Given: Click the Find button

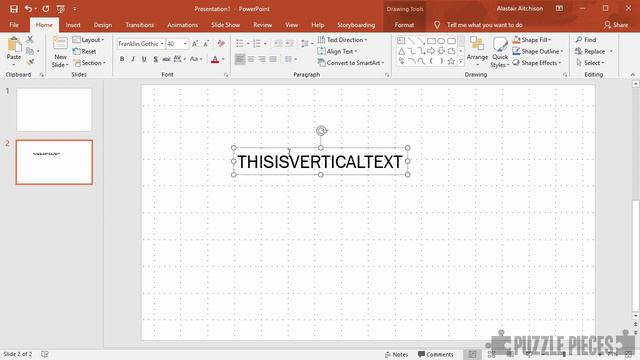Looking at the screenshot, I should (586, 40).
